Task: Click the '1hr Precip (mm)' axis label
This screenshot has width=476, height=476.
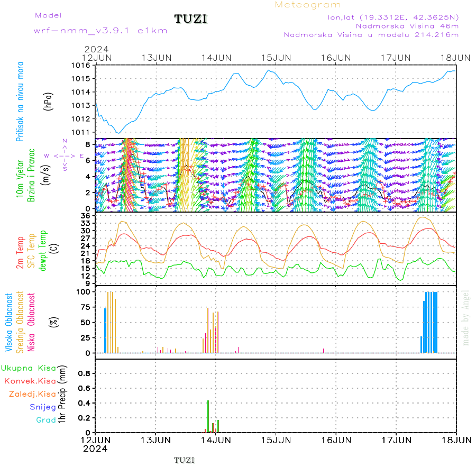Action: pos(62,394)
